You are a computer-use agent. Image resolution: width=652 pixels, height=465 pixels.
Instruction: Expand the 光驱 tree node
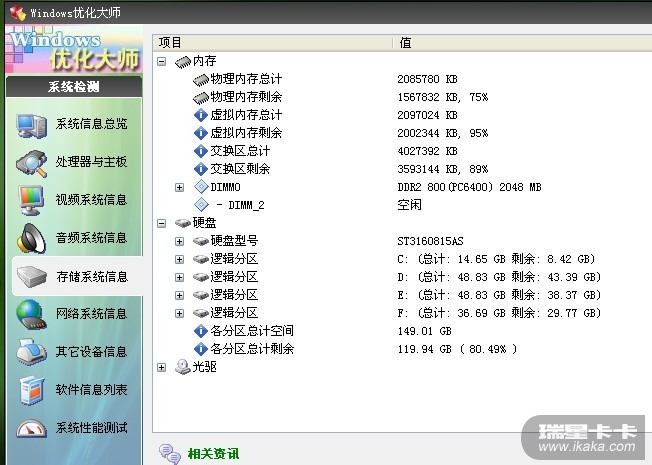point(162,368)
